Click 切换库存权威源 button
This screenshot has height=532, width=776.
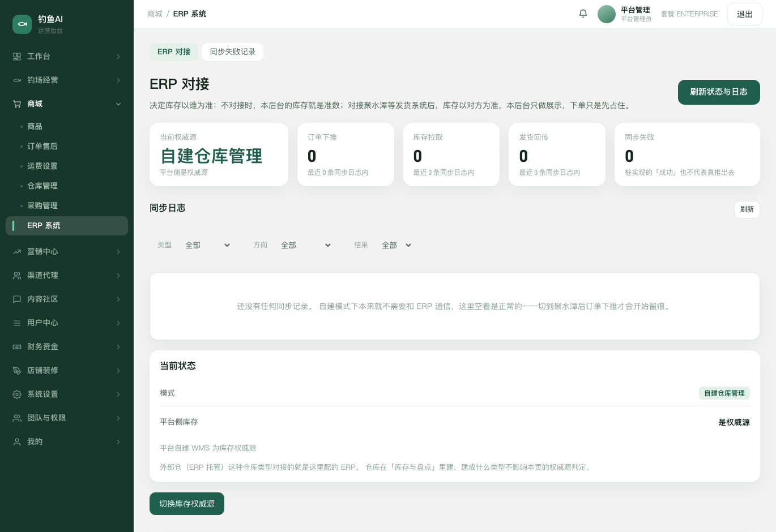tap(187, 504)
